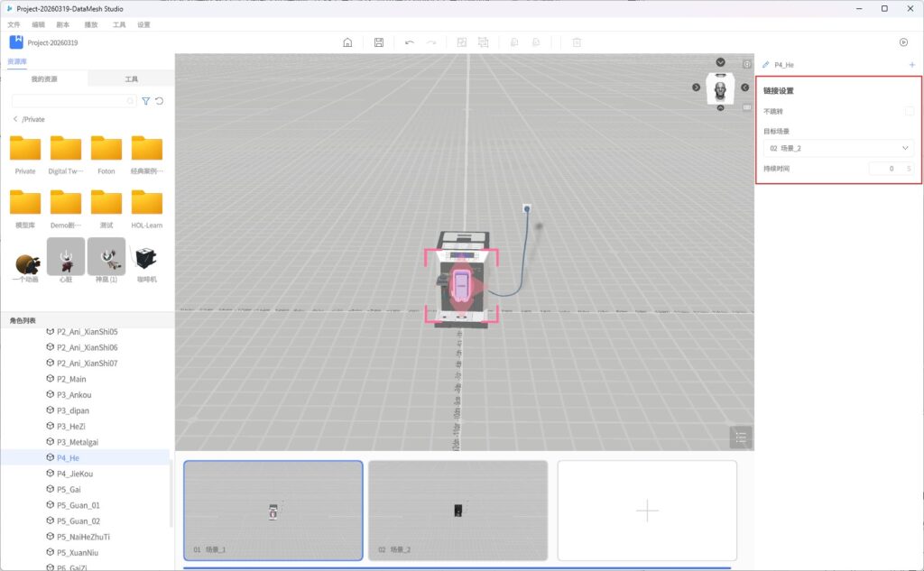Click the down arrow above the view head gizmo
The height and width of the screenshot is (571, 924).
tap(720, 62)
